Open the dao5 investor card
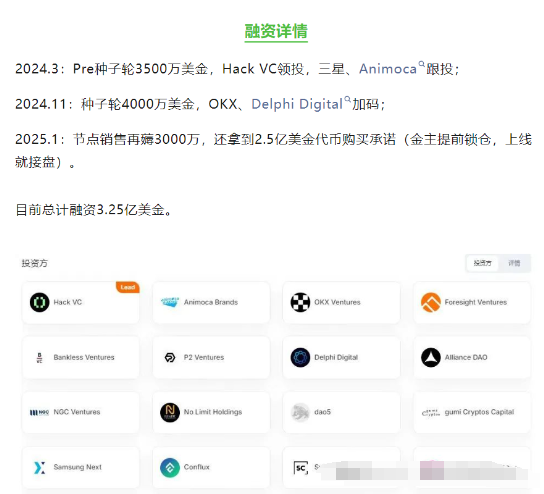 coord(342,412)
